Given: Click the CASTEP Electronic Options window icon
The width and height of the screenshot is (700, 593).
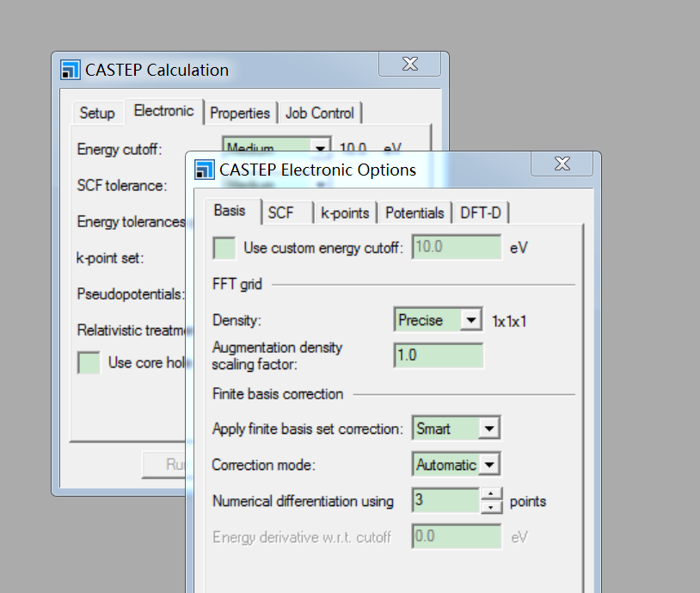Looking at the screenshot, I should pos(205,170).
